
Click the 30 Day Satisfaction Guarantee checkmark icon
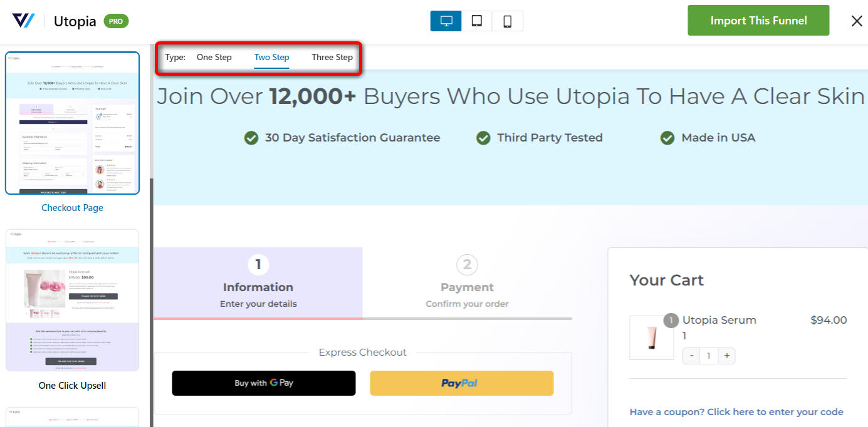tap(251, 138)
